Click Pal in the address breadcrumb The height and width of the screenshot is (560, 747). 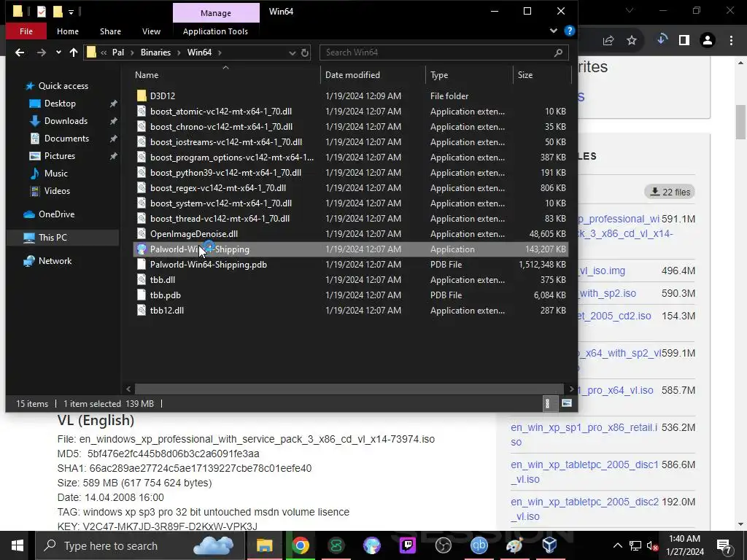tap(117, 52)
